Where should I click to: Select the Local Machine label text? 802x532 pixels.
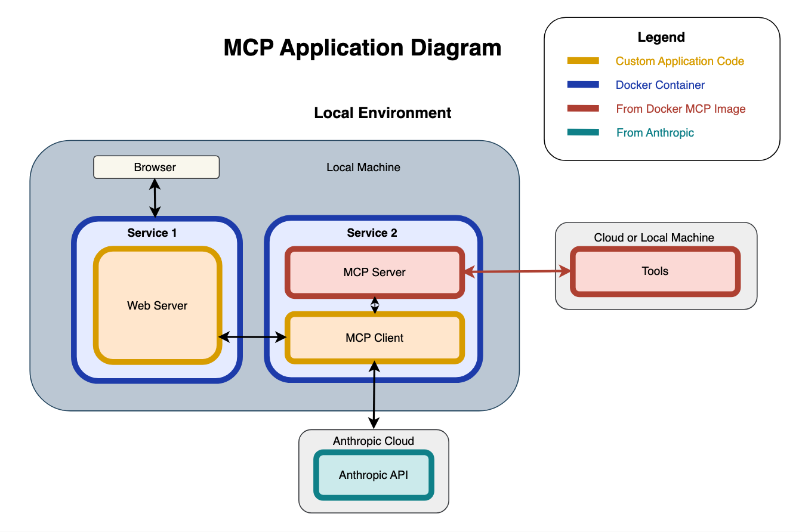363,167
